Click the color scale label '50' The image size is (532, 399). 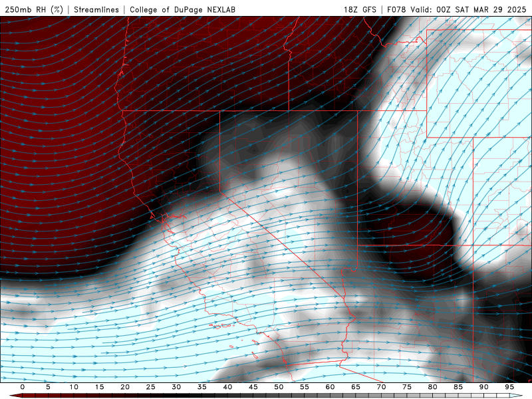(279, 387)
